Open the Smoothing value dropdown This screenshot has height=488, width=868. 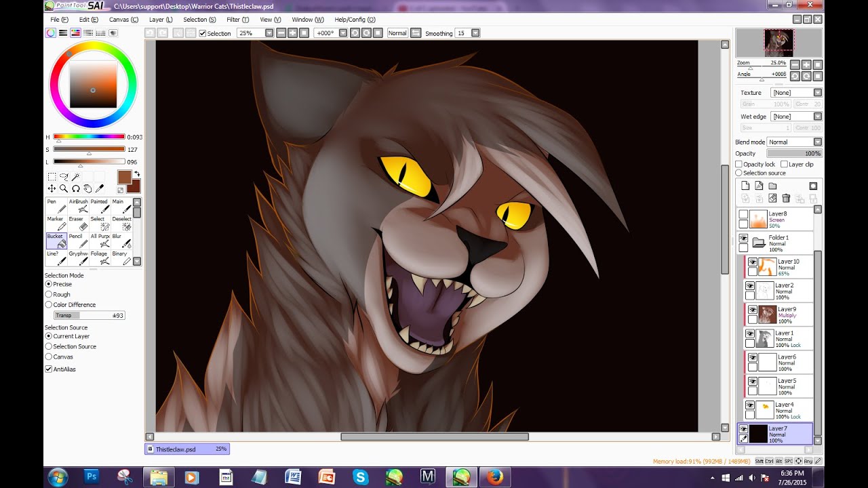pyautogui.click(x=475, y=33)
